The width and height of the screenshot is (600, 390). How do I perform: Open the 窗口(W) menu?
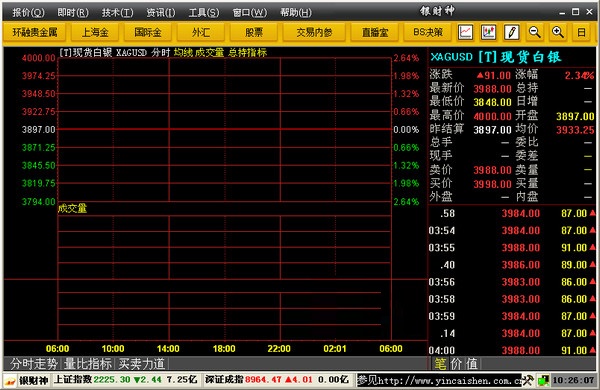250,13
